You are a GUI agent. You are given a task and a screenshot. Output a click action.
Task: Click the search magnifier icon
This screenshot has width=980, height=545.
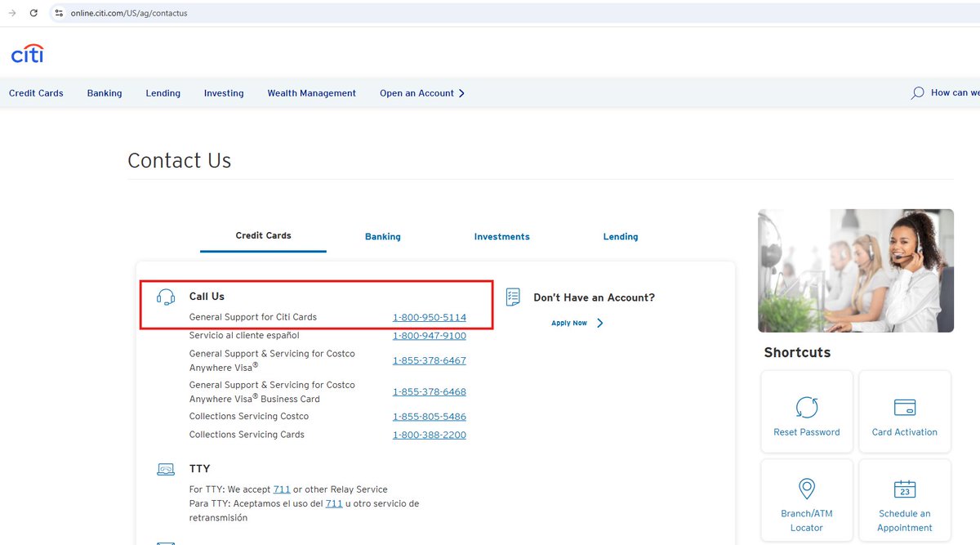click(x=917, y=93)
